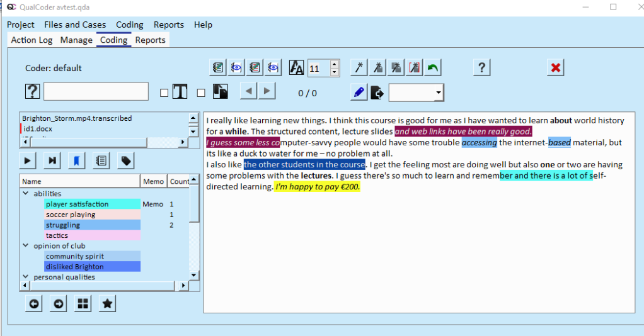Open the Reports menu in menu bar
Screen dimensions: 644x336
[x=169, y=25]
